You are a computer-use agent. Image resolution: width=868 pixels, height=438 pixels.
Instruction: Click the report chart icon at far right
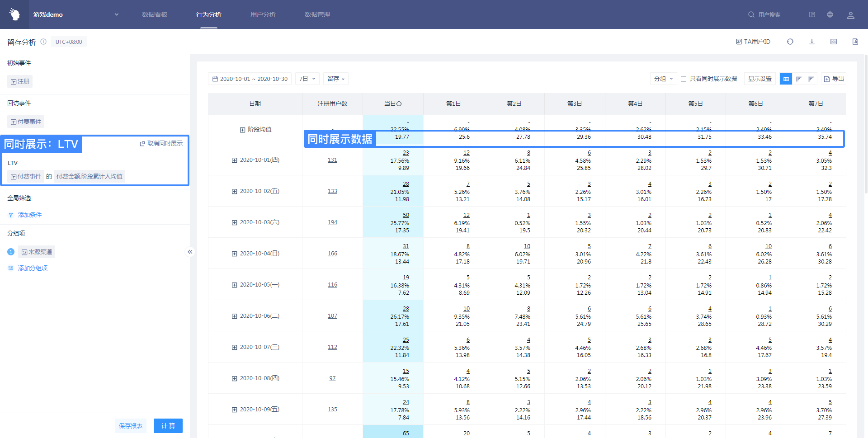[855, 42]
